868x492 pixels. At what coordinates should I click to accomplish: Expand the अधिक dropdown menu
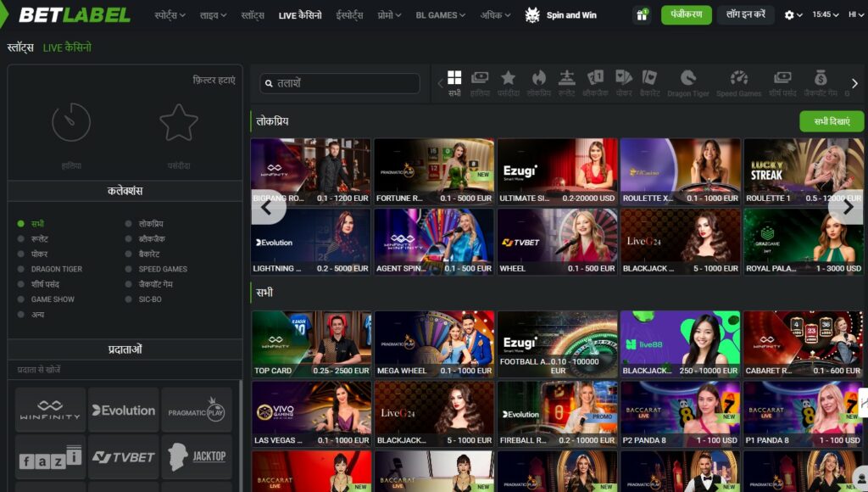click(x=495, y=15)
